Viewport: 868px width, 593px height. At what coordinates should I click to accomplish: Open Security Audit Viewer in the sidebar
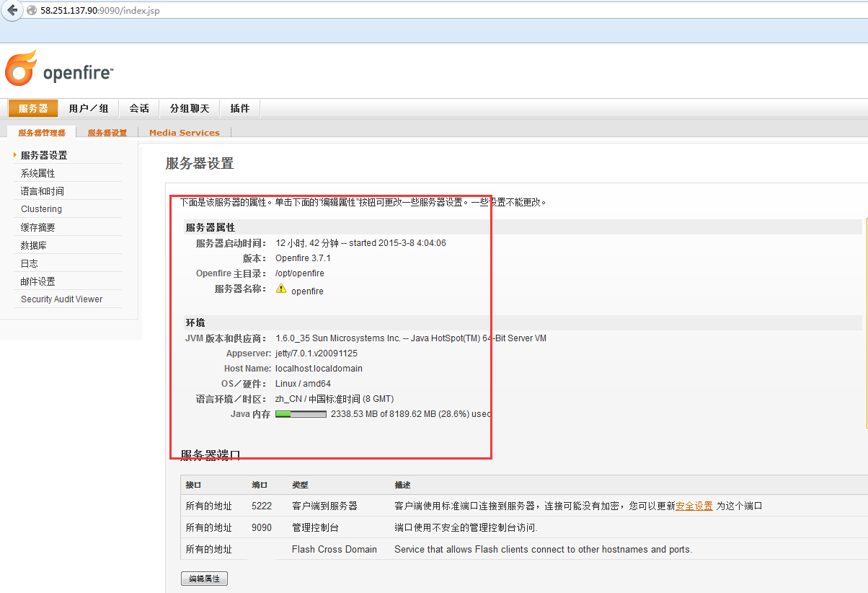[x=62, y=299]
